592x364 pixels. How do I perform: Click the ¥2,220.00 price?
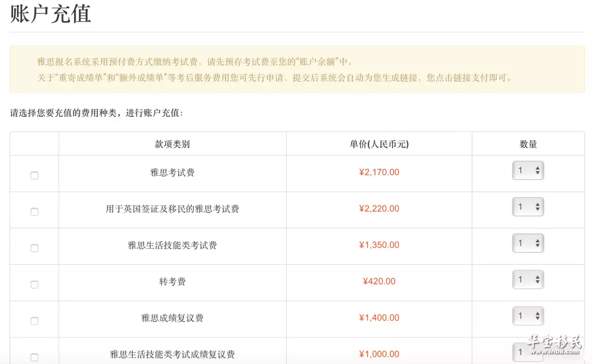pos(379,208)
